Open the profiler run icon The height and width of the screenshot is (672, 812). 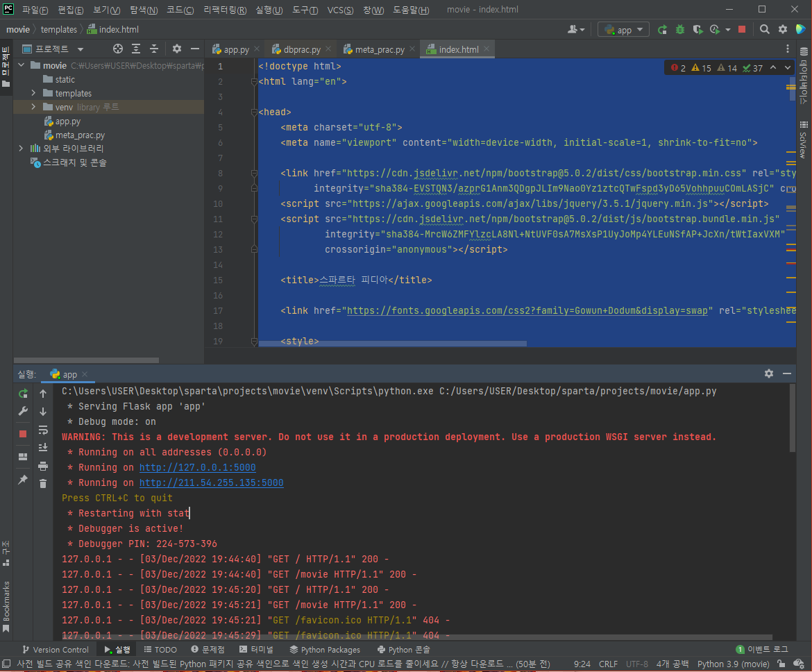click(715, 30)
